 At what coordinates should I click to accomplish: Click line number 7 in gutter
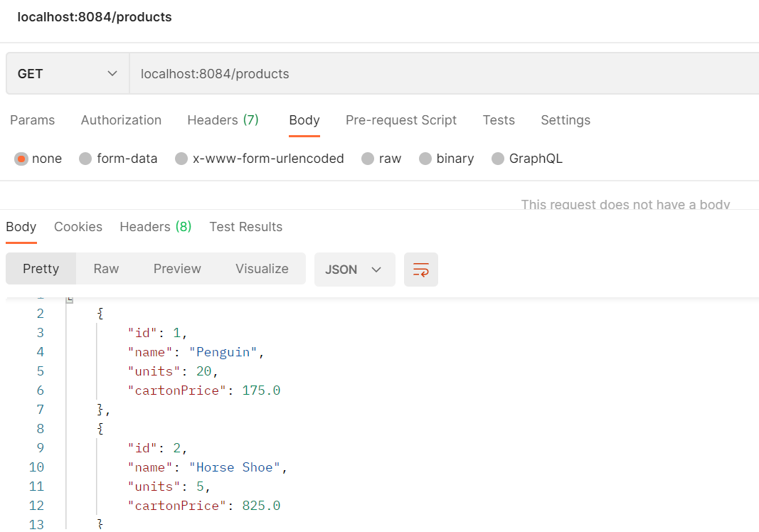point(40,410)
